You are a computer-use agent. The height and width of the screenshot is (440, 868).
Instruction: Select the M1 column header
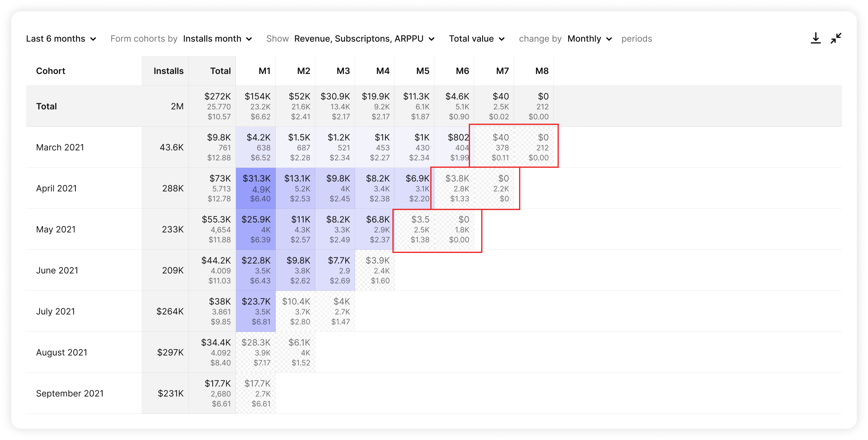(264, 71)
